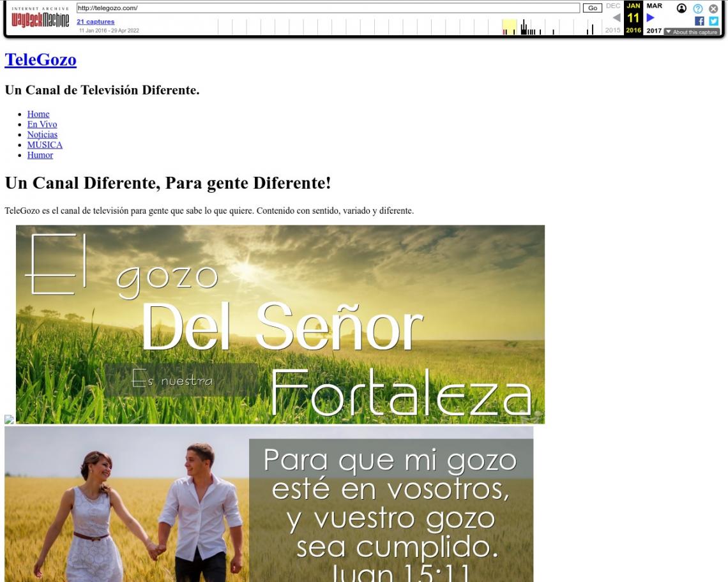The height and width of the screenshot is (582, 728).
Task: Click the JAN 11 capture date
Action: (x=633, y=18)
